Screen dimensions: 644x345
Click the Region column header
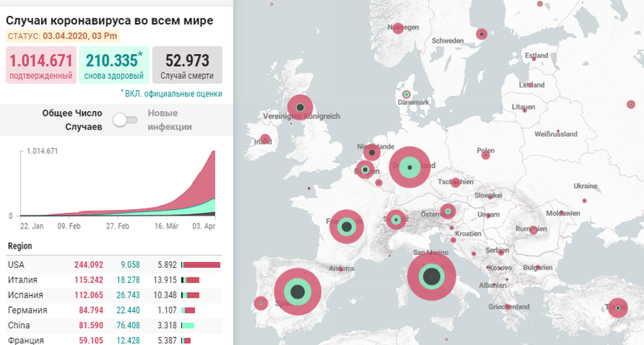(x=20, y=246)
